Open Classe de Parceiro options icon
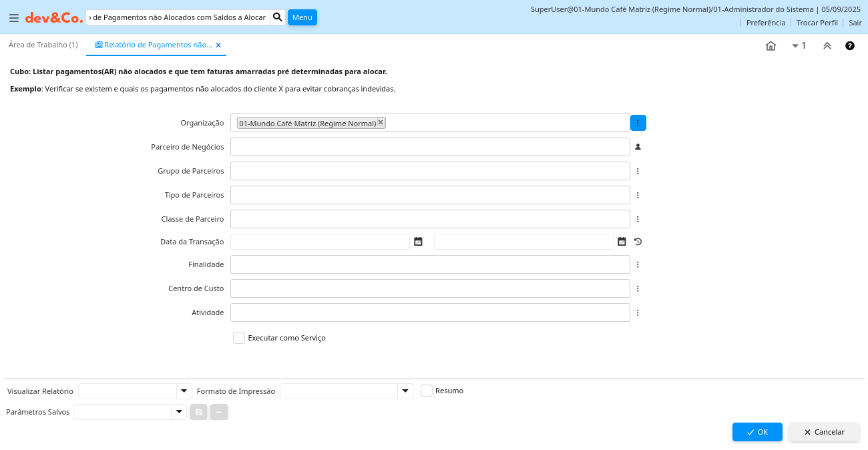 [x=638, y=219]
